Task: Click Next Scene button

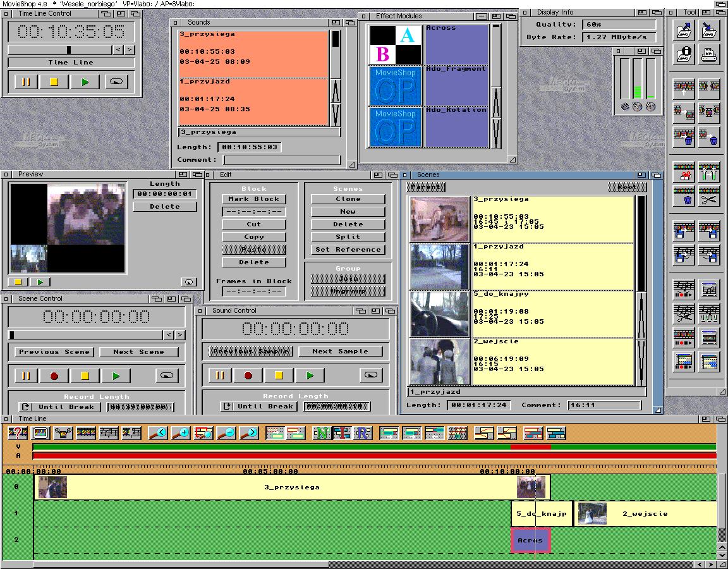Action: [139, 352]
